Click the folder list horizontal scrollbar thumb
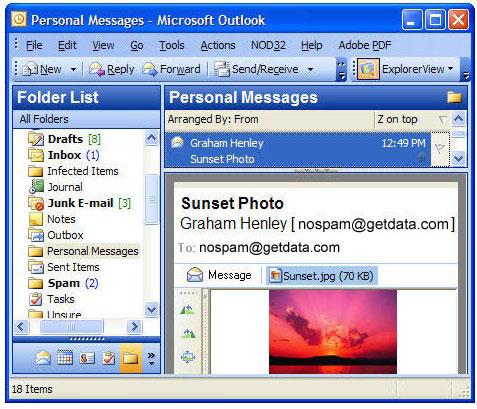 [x=71, y=327]
